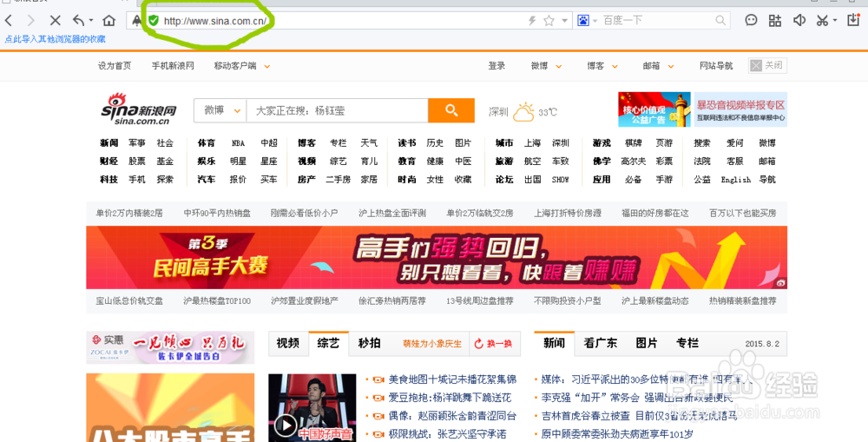Open the 财经 navigation link
This screenshot has height=442, width=868.
click(x=109, y=162)
